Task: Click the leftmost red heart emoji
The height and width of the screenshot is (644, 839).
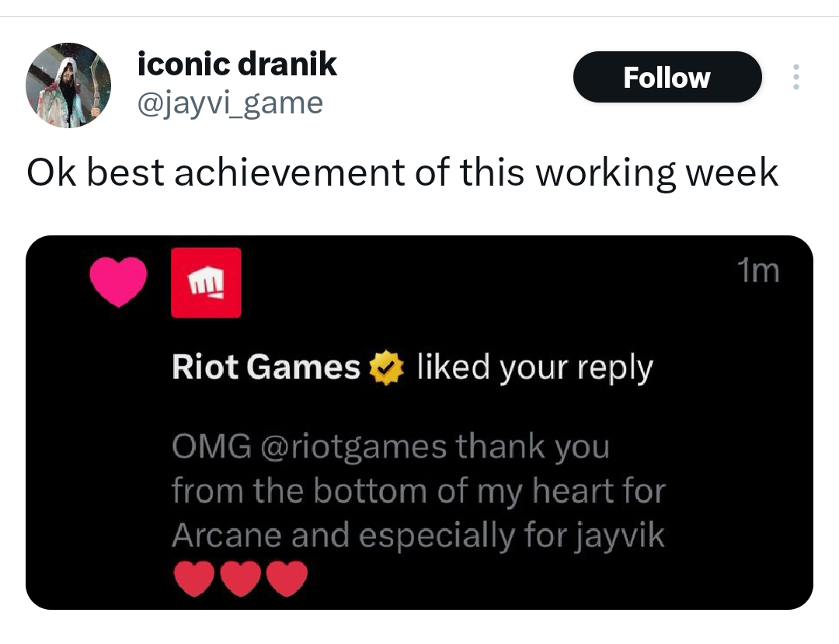Action: [x=193, y=579]
